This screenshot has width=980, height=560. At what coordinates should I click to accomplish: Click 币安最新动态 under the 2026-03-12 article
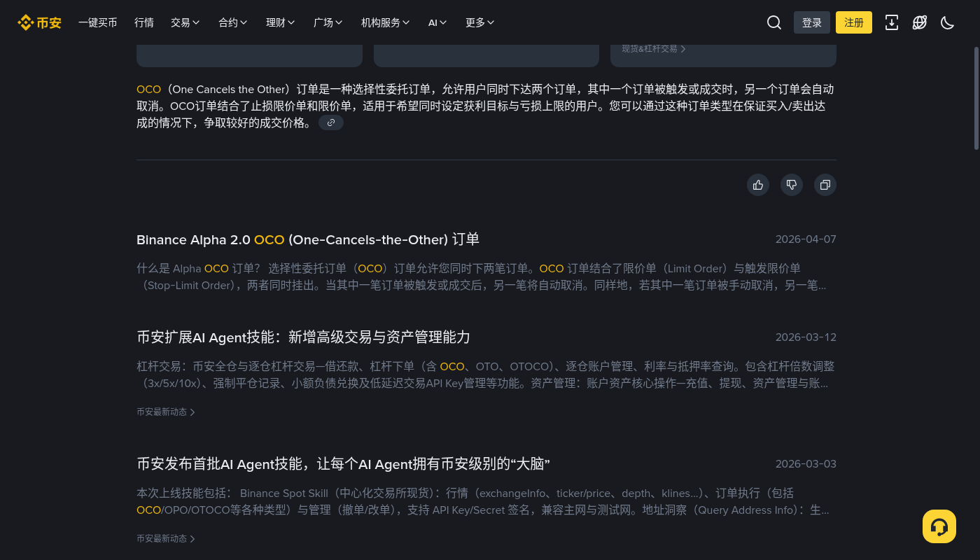coord(166,412)
